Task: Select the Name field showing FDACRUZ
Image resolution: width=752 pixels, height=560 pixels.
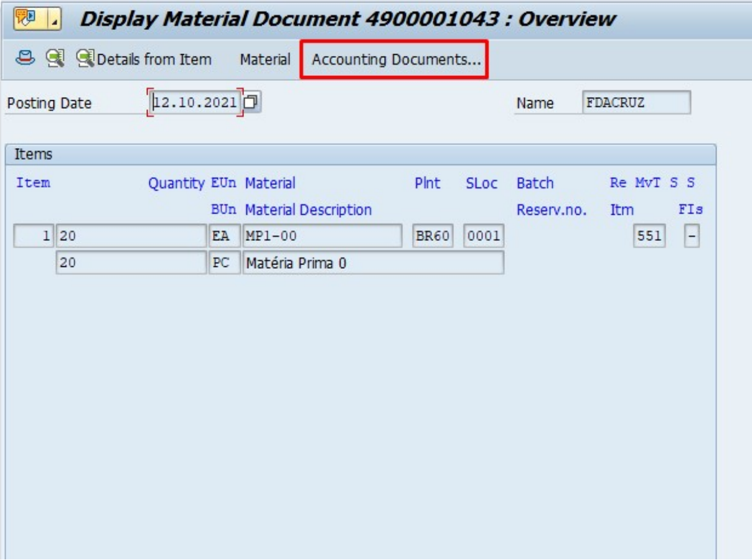Action: point(636,103)
